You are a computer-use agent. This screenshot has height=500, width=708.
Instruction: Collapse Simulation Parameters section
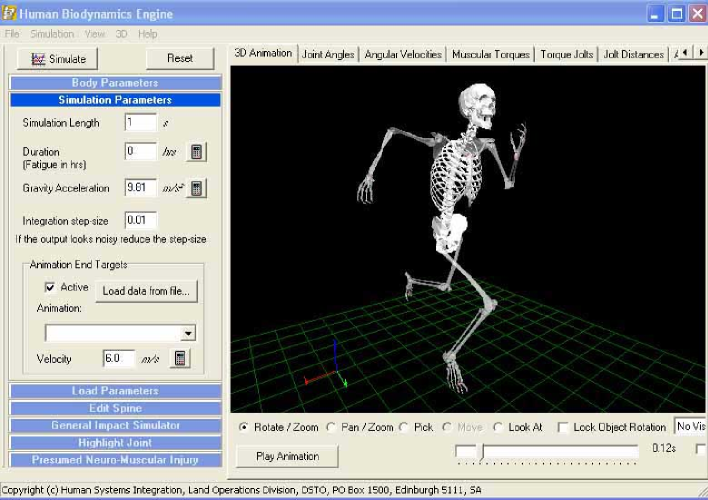point(115,100)
